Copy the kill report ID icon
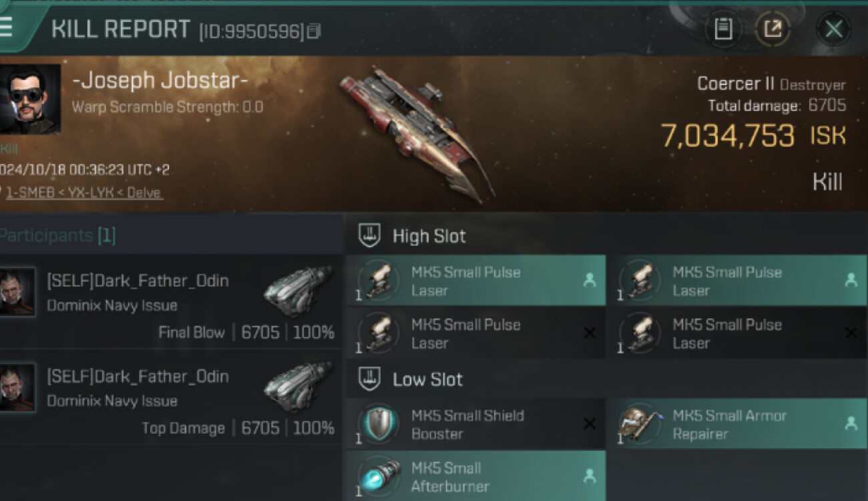Screen dimensions: 868x501 314,31
